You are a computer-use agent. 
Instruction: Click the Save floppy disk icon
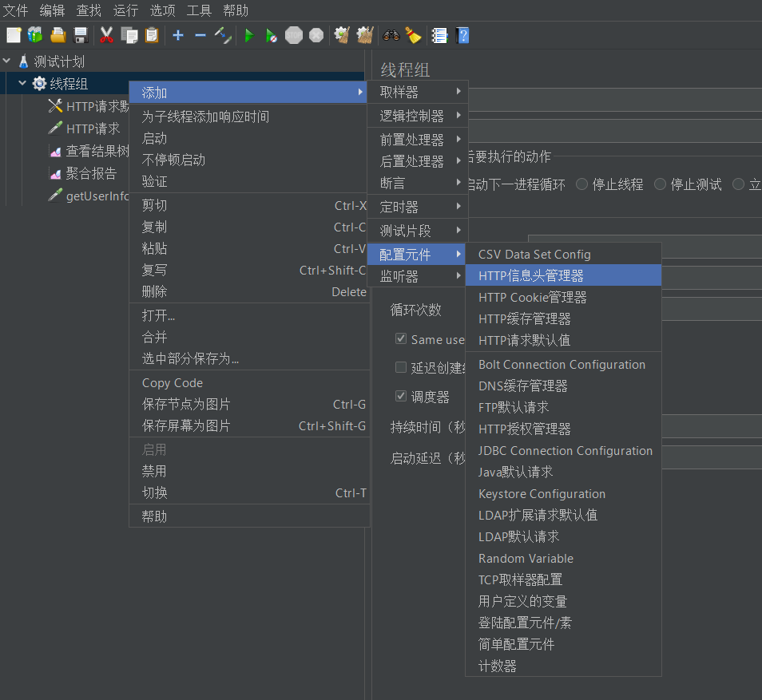pyautogui.click(x=80, y=35)
